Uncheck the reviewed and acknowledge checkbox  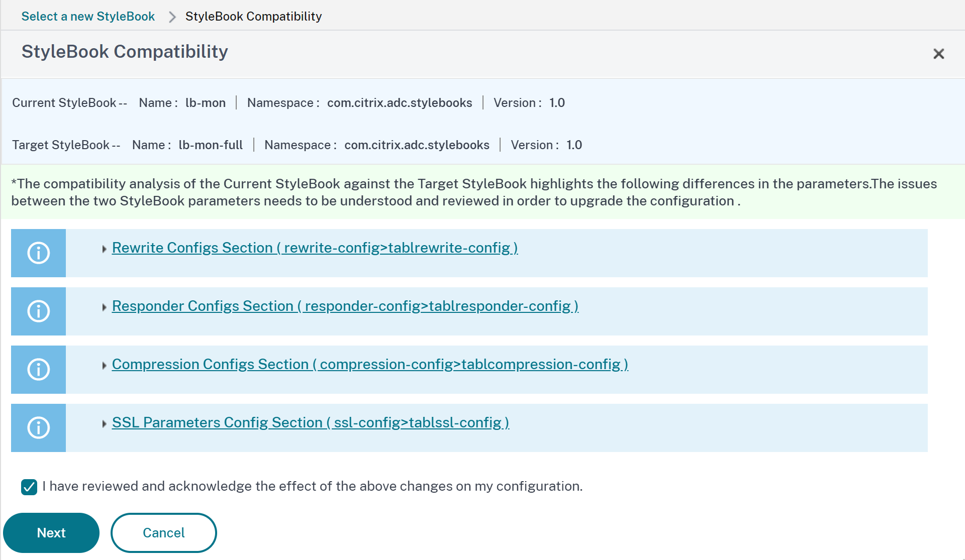pos(29,487)
